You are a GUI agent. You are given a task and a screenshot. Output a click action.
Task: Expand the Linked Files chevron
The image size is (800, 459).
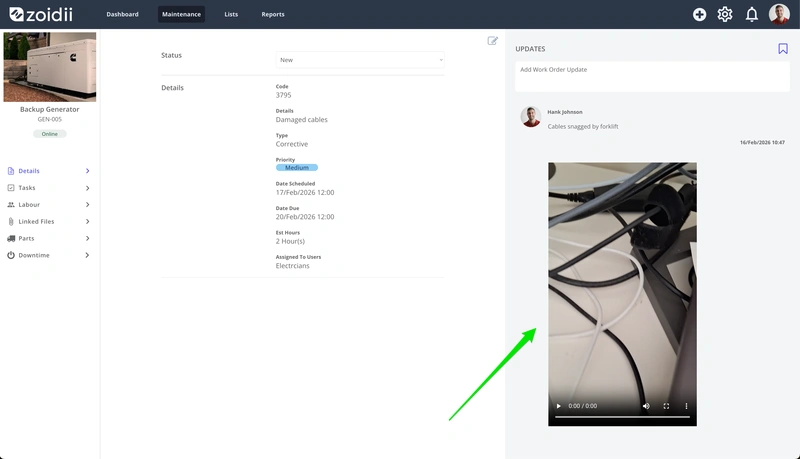click(x=88, y=221)
